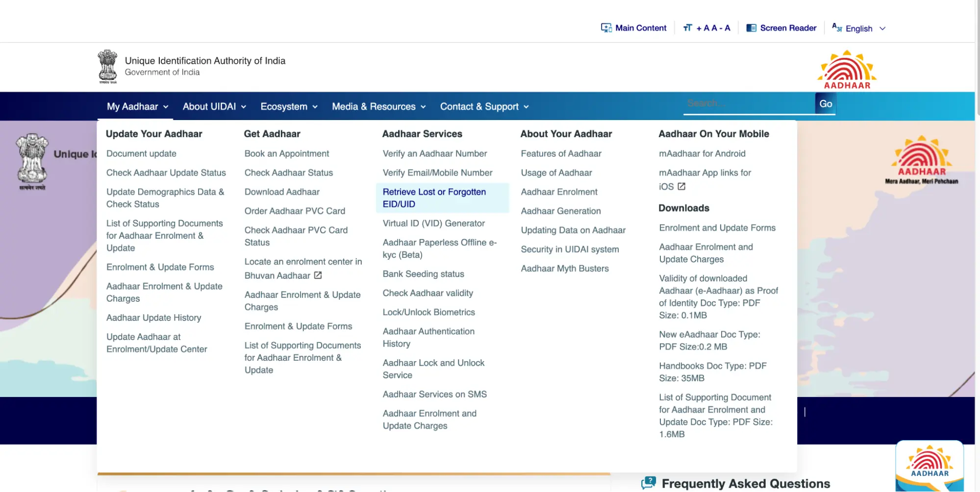Open Lock/Unlock Biometrics
Screen dimensions: 980x492
click(x=428, y=312)
